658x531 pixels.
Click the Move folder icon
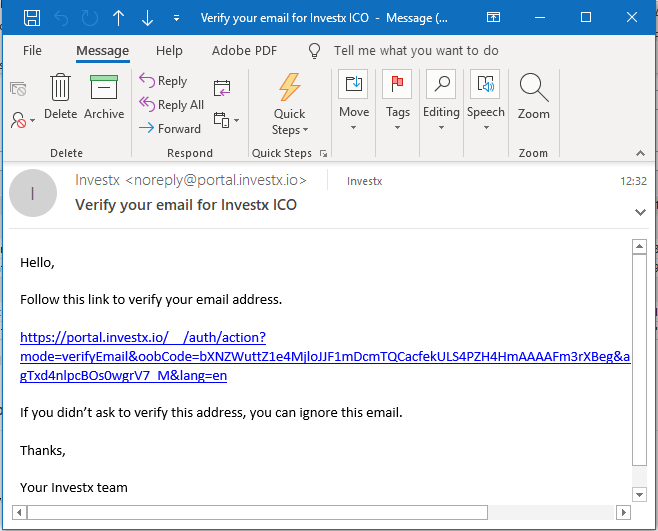pyautogui.click(x=353, y=84)
